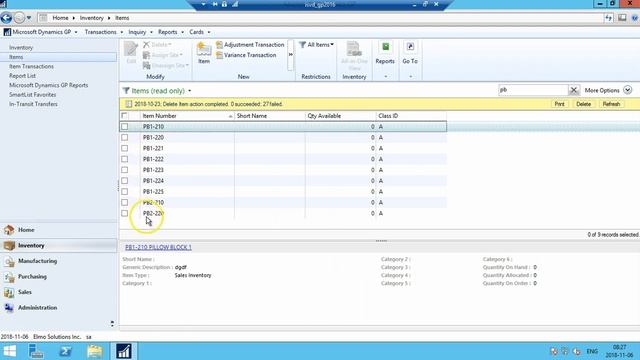Select Item Transactions in navigation list

pyautogui.click(x=31, y=67)
